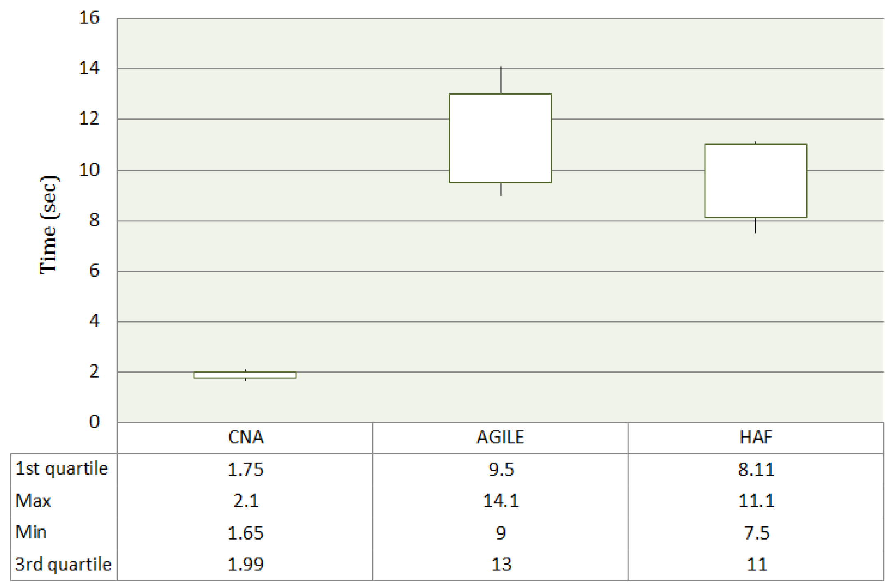Click the AGILE box in the plot

(x=500, y=138)
